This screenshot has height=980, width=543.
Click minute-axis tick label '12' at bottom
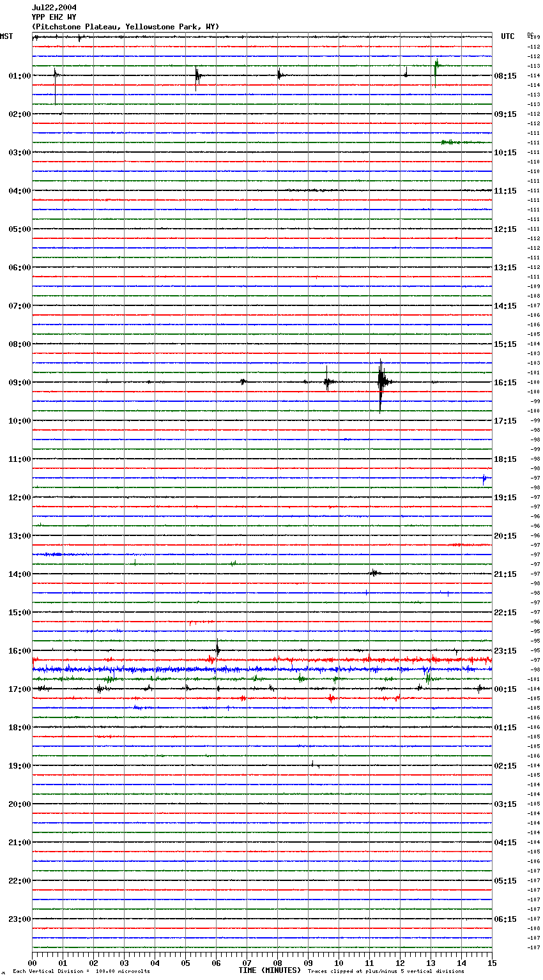click(400, 963)
